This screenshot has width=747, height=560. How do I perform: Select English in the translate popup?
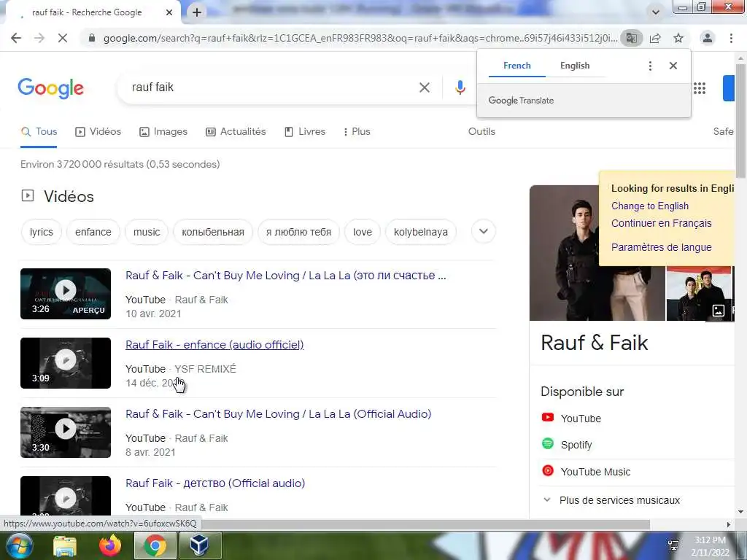tap(575, 66)
